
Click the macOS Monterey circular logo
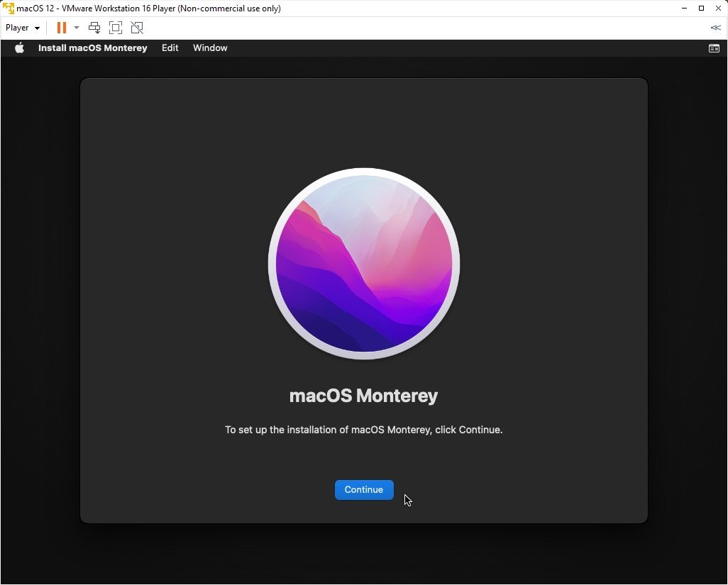point(364,264)
